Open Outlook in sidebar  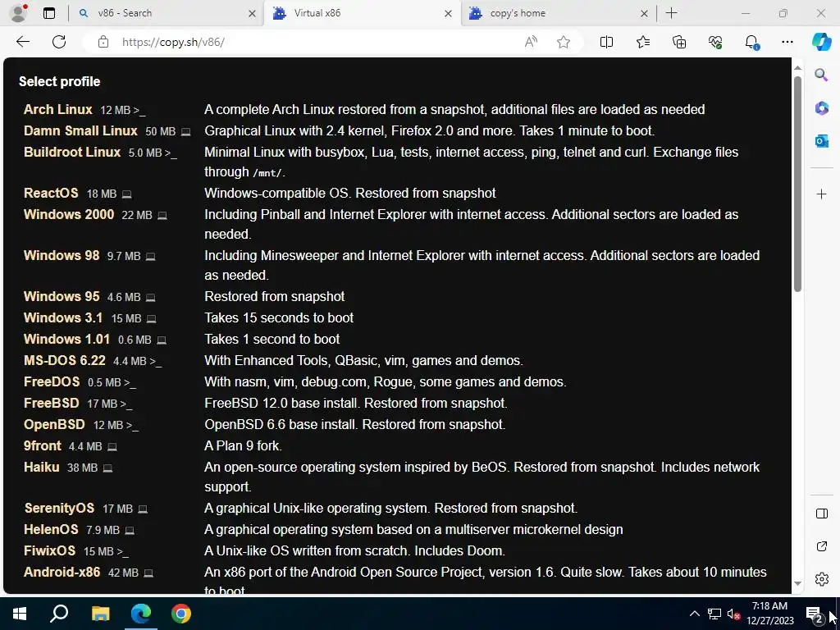click(821, 141)
